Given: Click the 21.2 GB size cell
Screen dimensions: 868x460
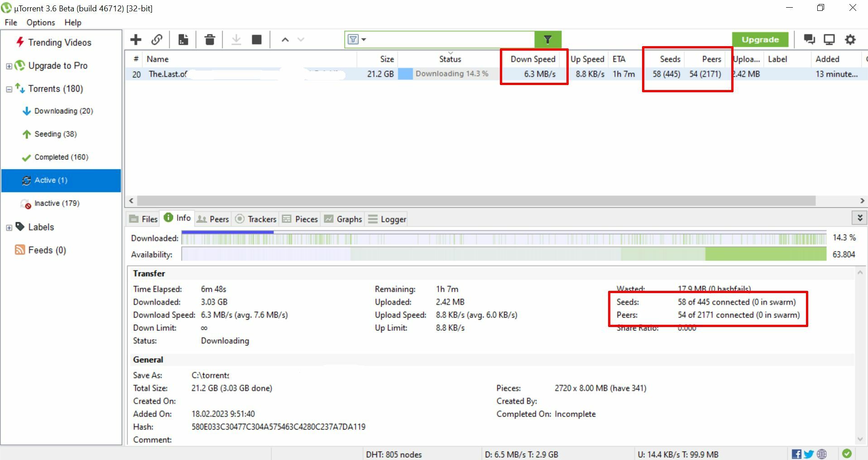Looking at the screenshot, I should coord(380,74).
